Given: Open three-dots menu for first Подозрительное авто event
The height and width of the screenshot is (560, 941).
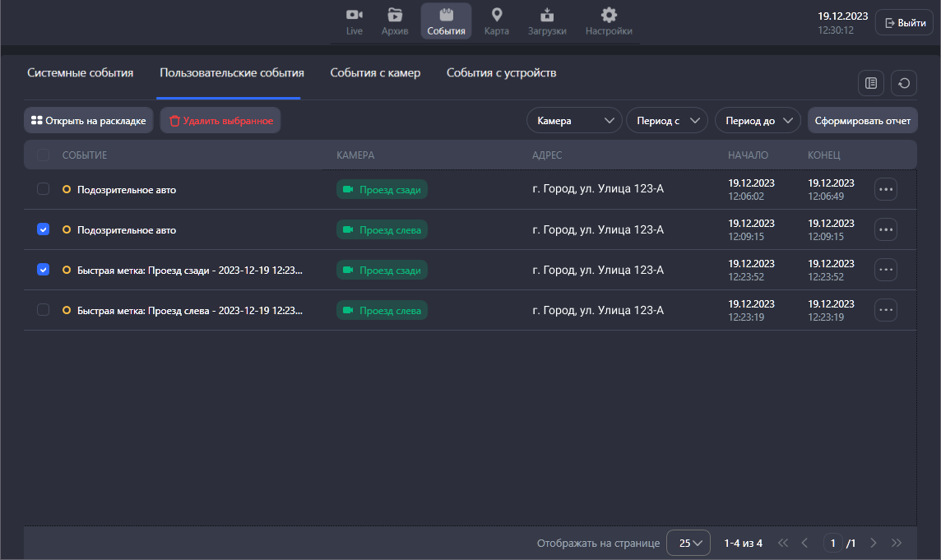Looking at the screenshot, I should tap(886, 189).
